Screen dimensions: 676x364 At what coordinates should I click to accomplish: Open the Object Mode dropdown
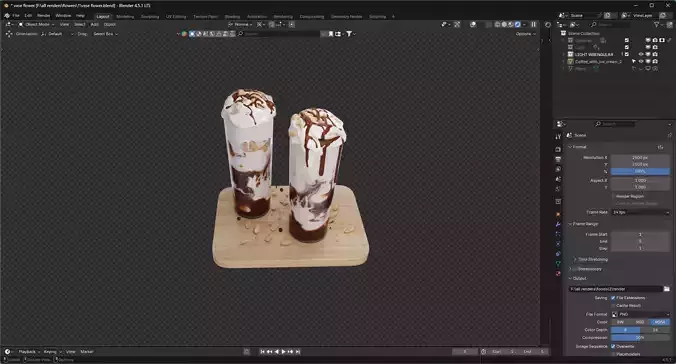click(x=37, y=25)
